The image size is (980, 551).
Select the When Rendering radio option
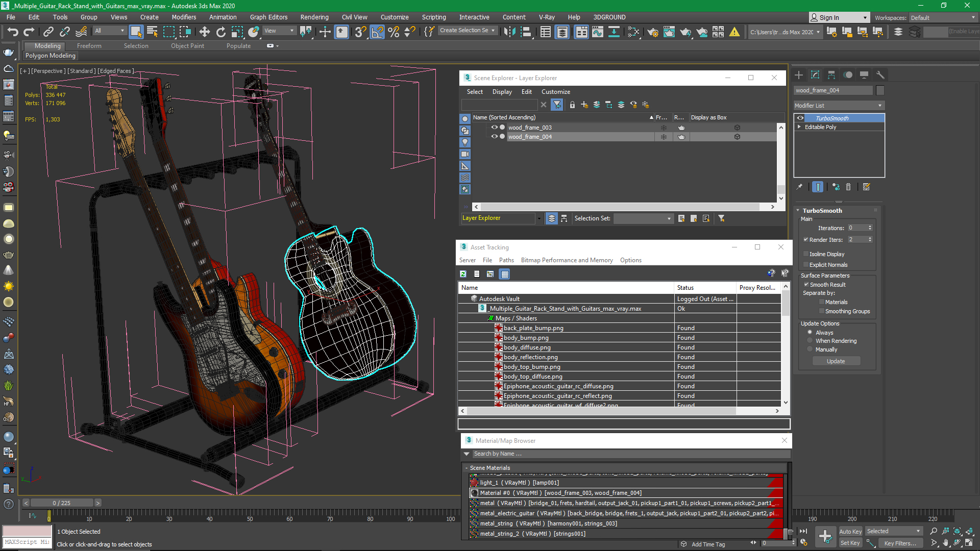810,341
